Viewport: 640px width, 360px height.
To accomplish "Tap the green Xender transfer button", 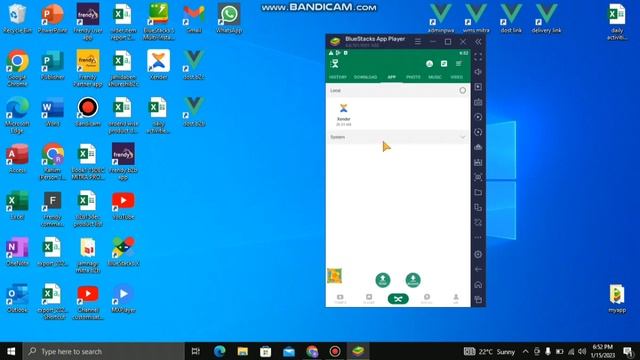I will pyautogui.click(x=398, y=299).
